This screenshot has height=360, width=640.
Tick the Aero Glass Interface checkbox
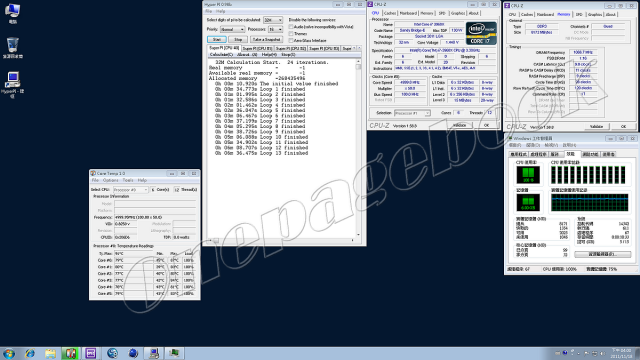(291, 41)
